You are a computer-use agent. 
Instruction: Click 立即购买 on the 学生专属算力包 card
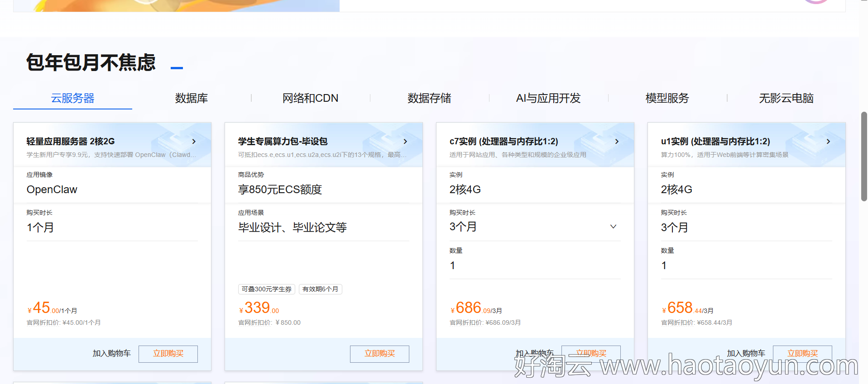click(x=379, y=354)
